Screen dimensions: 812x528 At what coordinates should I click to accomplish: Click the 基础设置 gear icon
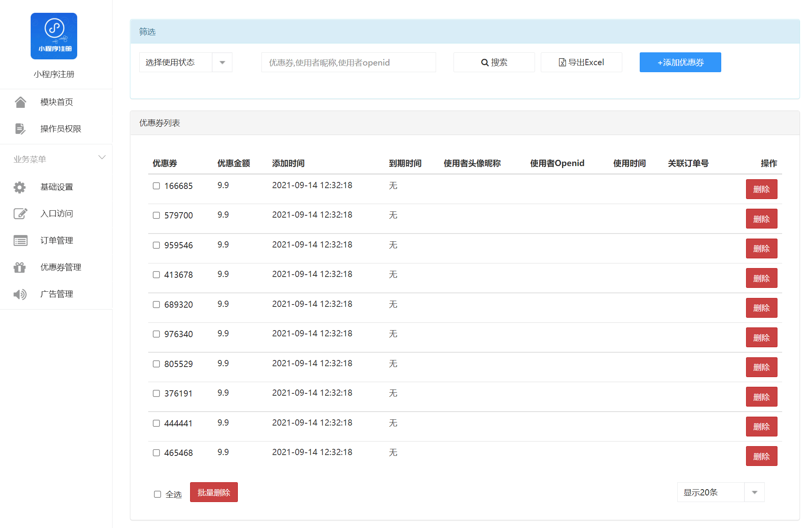tap(20, 187)
